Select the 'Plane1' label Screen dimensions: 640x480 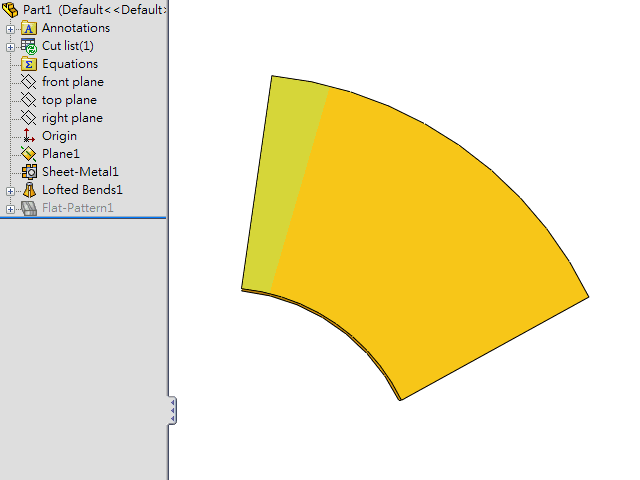pos(61,154)
